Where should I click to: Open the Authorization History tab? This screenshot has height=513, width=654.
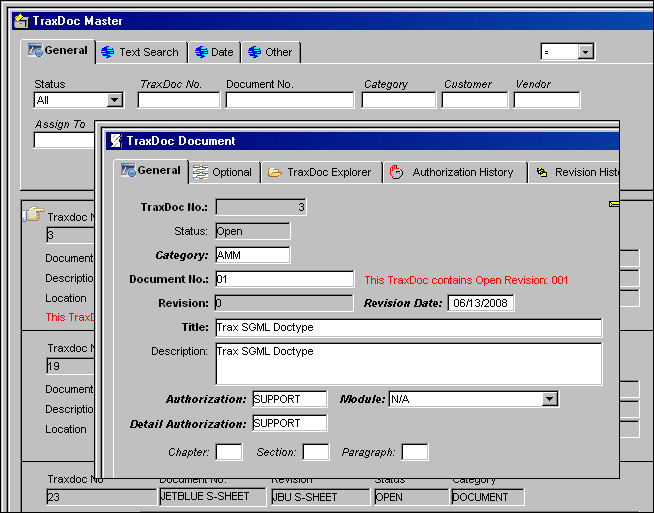click(455, 172)
